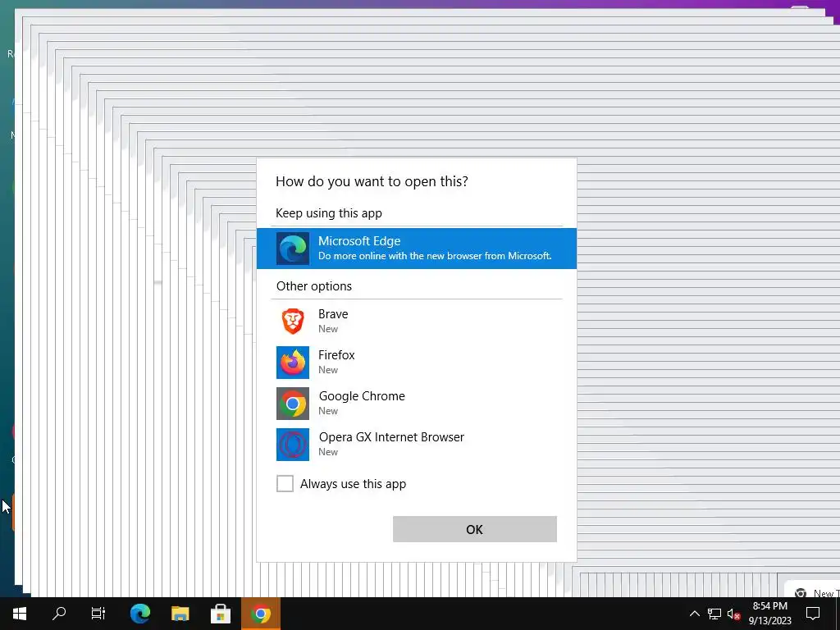The image size is (840, 630).
Task: Click the "Always use this app" label
Action: [x=353, y=484]
